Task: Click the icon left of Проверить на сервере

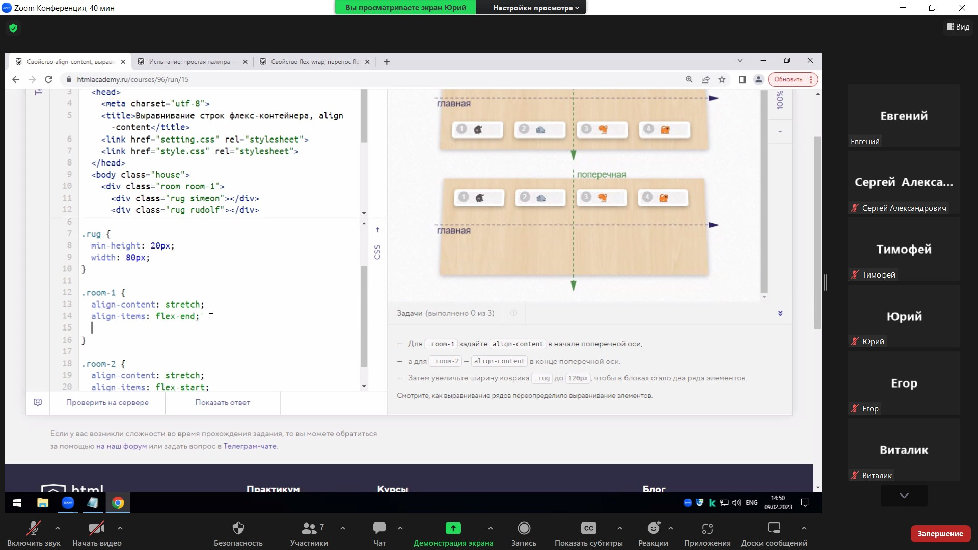Action: [x=38, y=402]
